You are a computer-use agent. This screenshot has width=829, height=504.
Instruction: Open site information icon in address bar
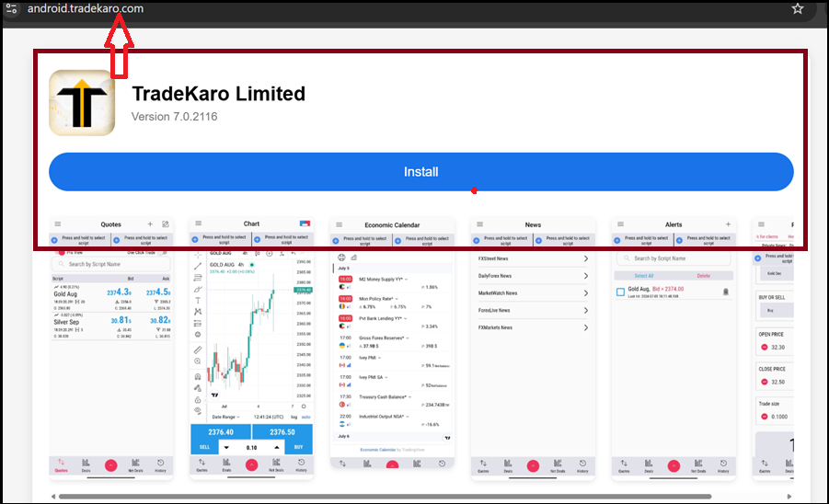10,8
